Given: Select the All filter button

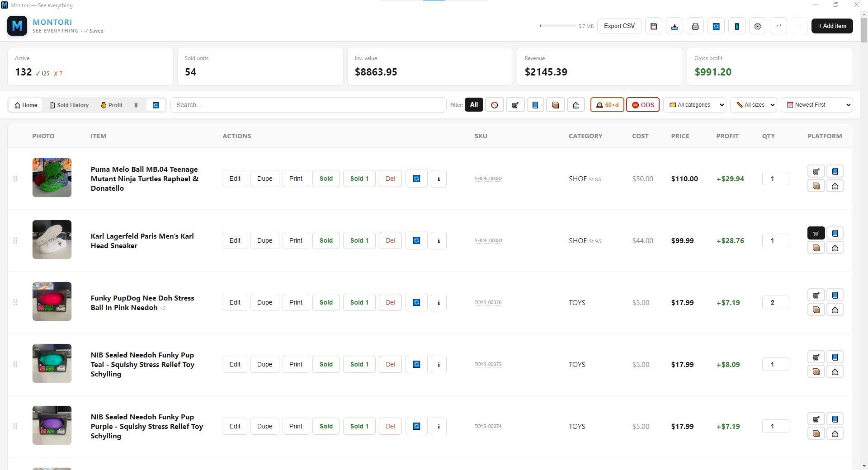Looking at the screenshot, I should click(x=474, y=105).
